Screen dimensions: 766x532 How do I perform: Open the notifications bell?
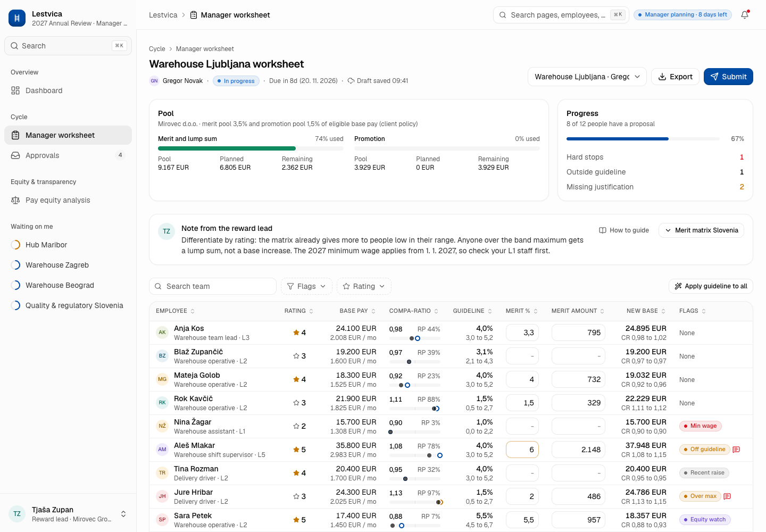click(745, 15)
